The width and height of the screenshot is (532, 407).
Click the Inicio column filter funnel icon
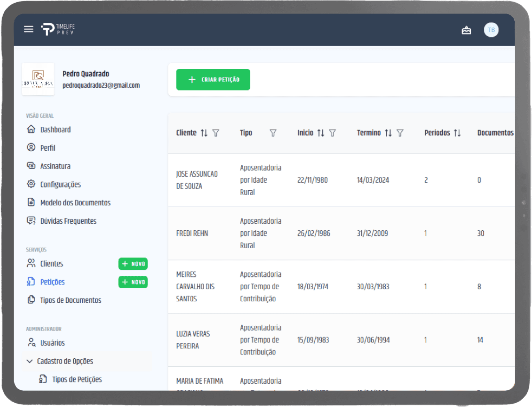pos(332,133)
